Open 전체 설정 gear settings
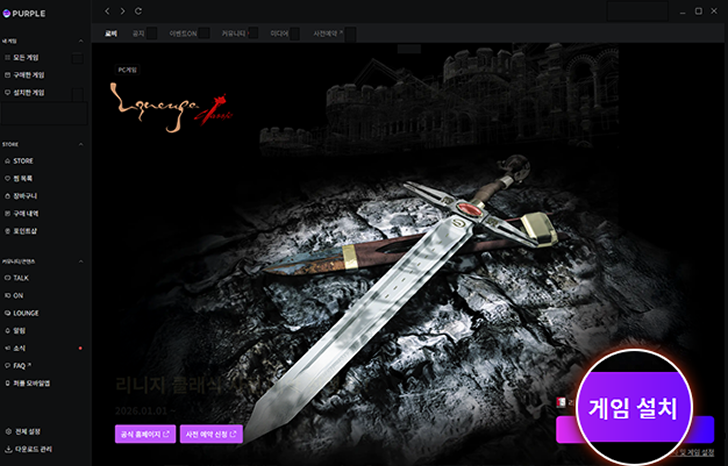 click(23, 432)
